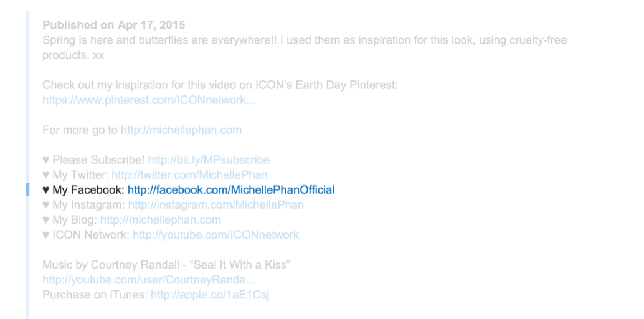Click the dark blue highlight marker beside the Facebook line

[27, 189]
